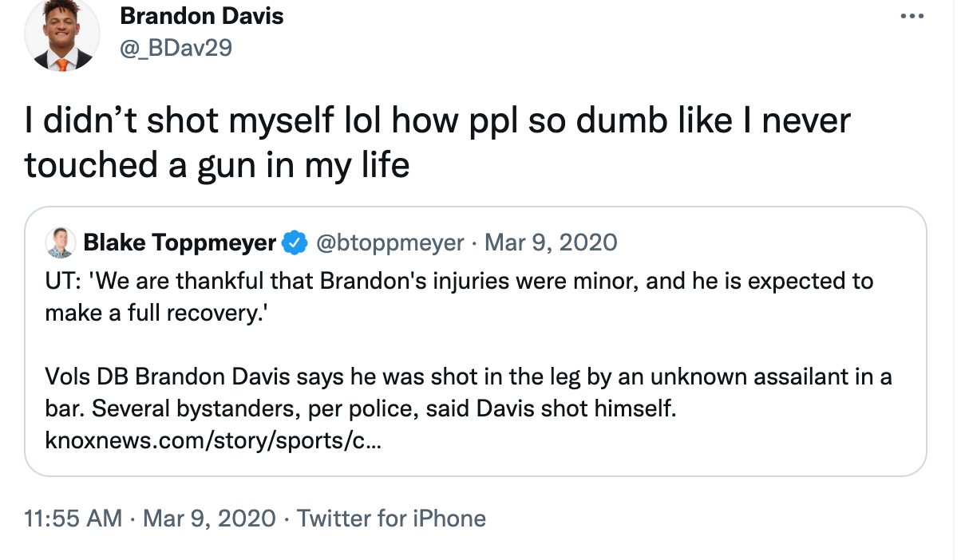Click the footer's Mar 9, 2020 date

pos(209,519)
